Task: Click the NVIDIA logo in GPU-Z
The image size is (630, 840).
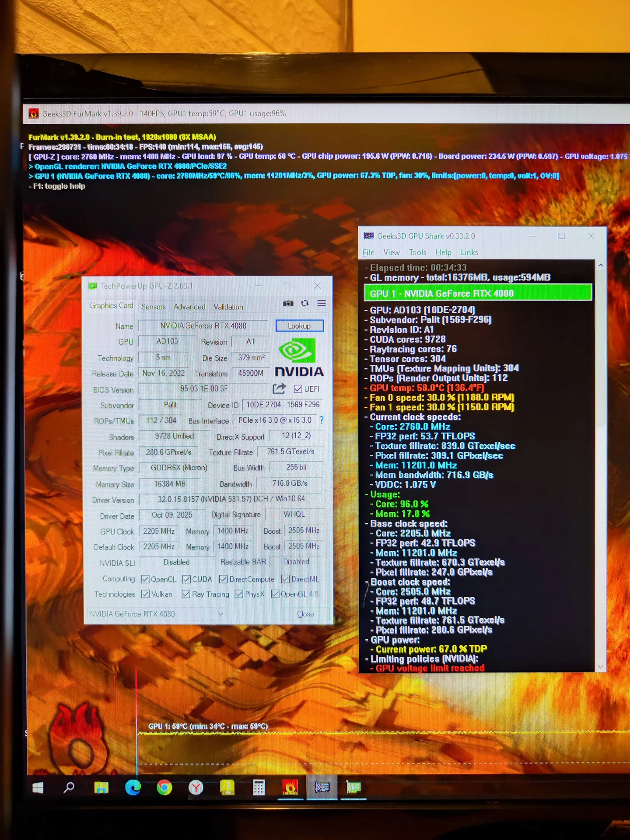Action: [299, 358]
